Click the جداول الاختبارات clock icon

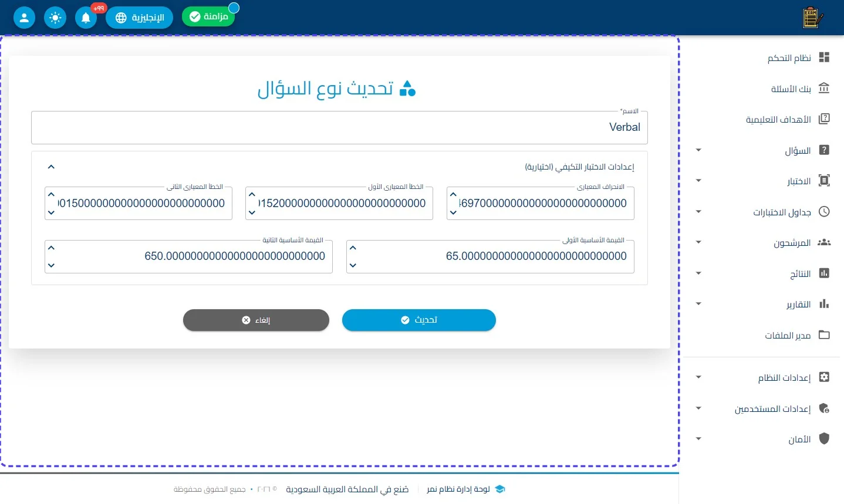824,212
